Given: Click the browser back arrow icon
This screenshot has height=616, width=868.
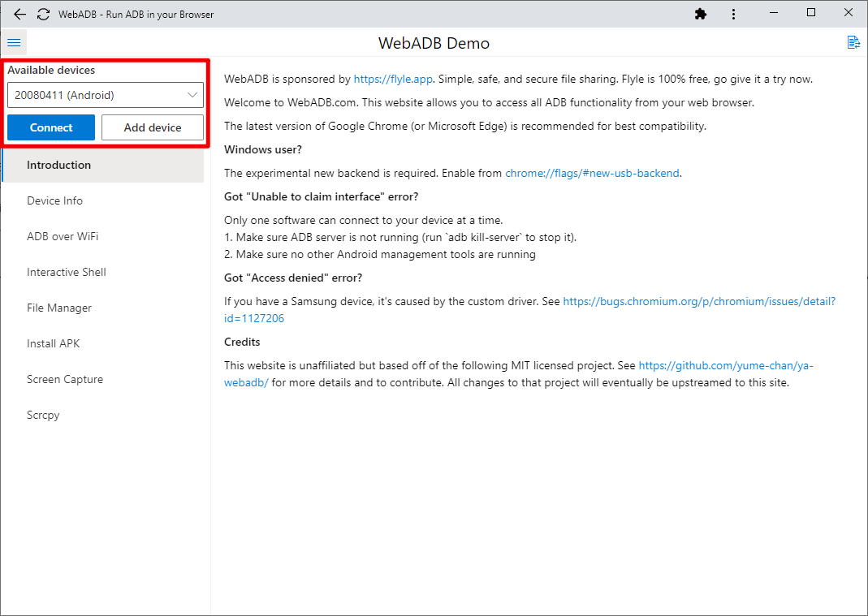Looking at the screenshot, I should (20, 14).
